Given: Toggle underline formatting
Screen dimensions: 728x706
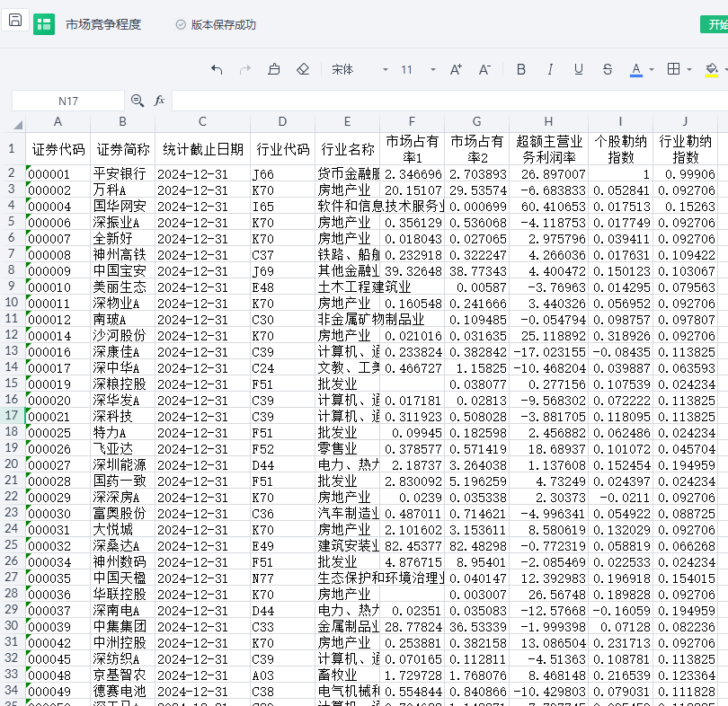Looking at the screenshot, I should (x=579, y=69).
